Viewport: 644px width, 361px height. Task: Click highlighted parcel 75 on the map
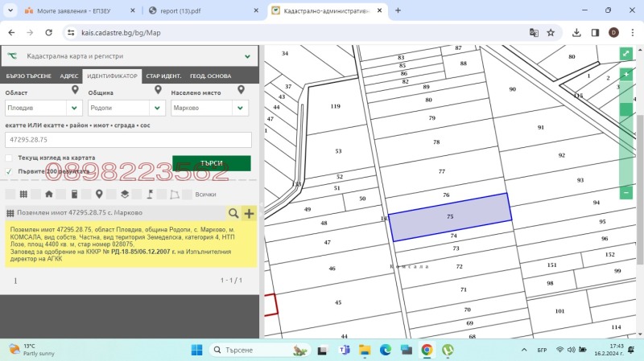coord(450,217)
